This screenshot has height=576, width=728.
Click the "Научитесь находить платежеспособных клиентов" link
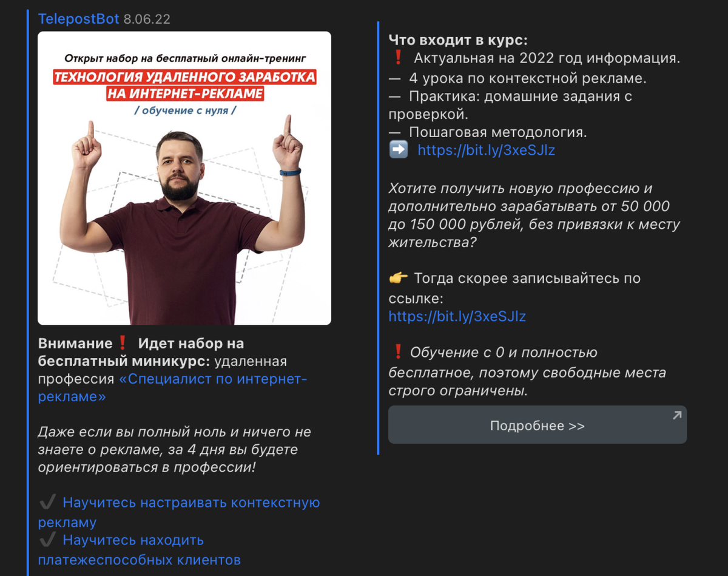pos(140,550)
